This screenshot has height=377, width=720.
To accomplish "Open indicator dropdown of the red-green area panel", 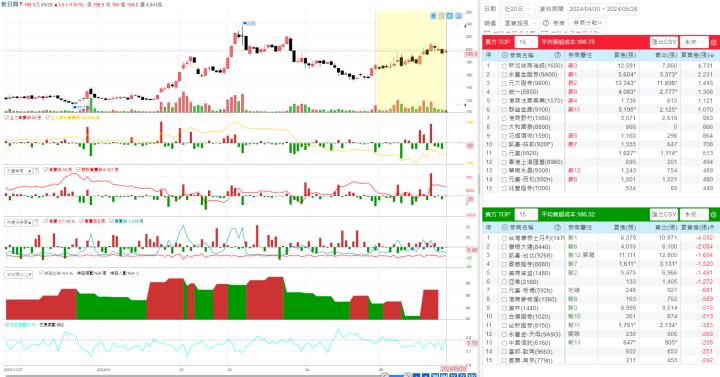I will point(18,274).
